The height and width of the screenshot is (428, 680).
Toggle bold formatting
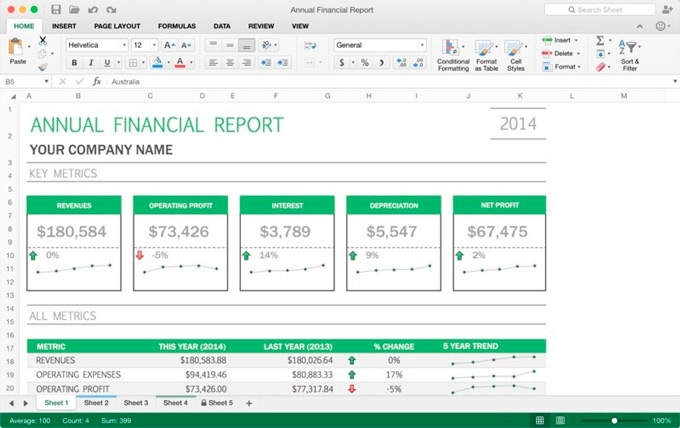[x=74, y=62]
